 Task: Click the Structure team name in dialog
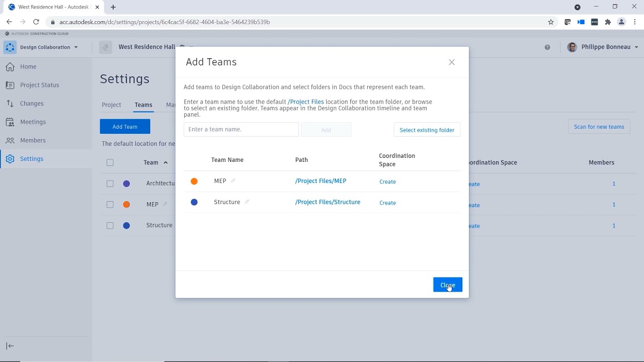point(227,202)
